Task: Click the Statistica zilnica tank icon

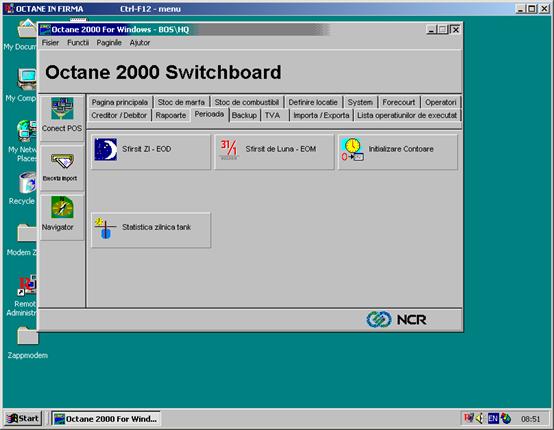Action: click(105, 228)
